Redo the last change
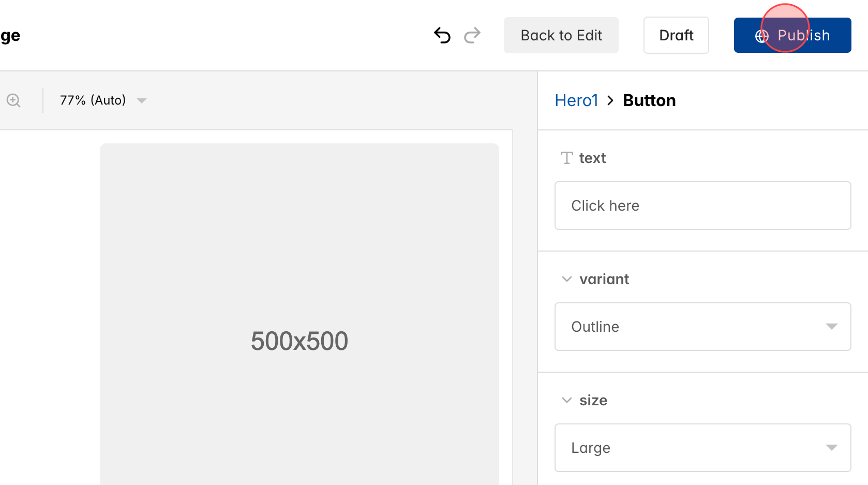 (x=472, y=35)
